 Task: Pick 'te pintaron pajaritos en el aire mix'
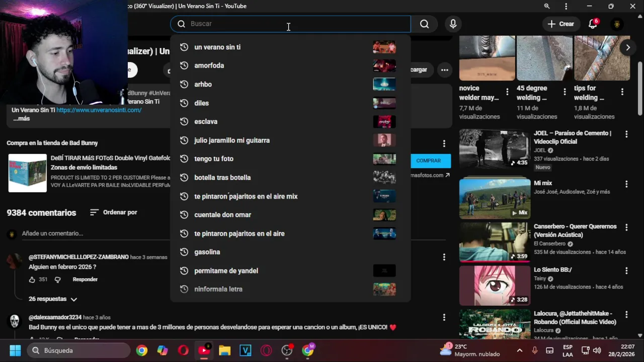click(290, 196)
